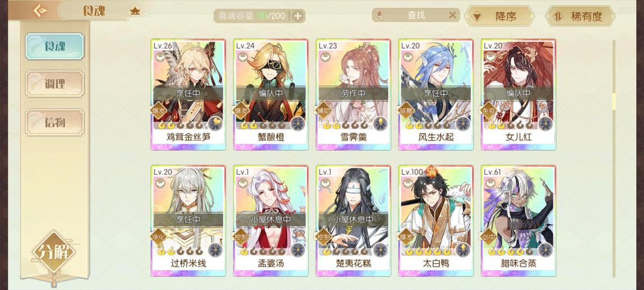Tap the flower badge on 蟹酿橙 card
Screen dimensions: 644x290
pos(298,123)
